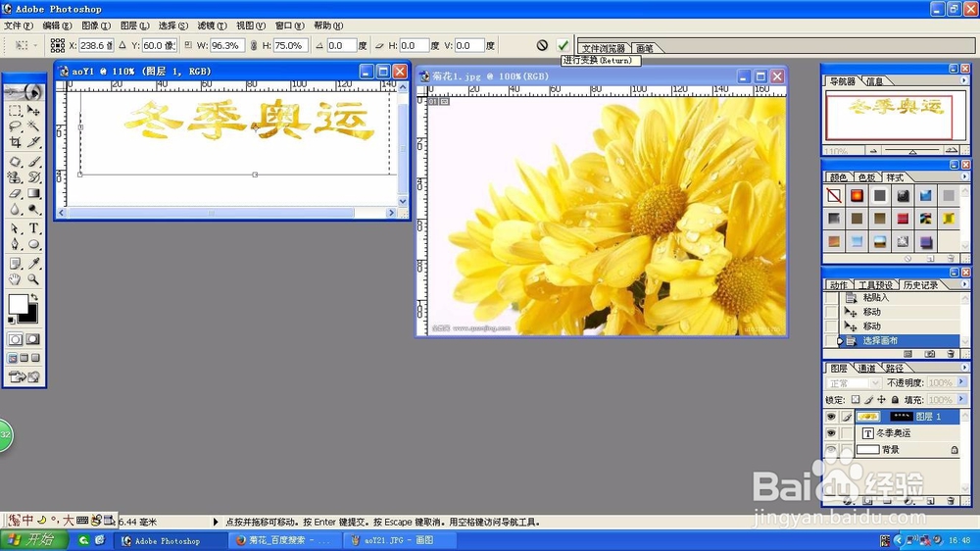Hide the 冬季奥运 text layer

click(831, 432)
